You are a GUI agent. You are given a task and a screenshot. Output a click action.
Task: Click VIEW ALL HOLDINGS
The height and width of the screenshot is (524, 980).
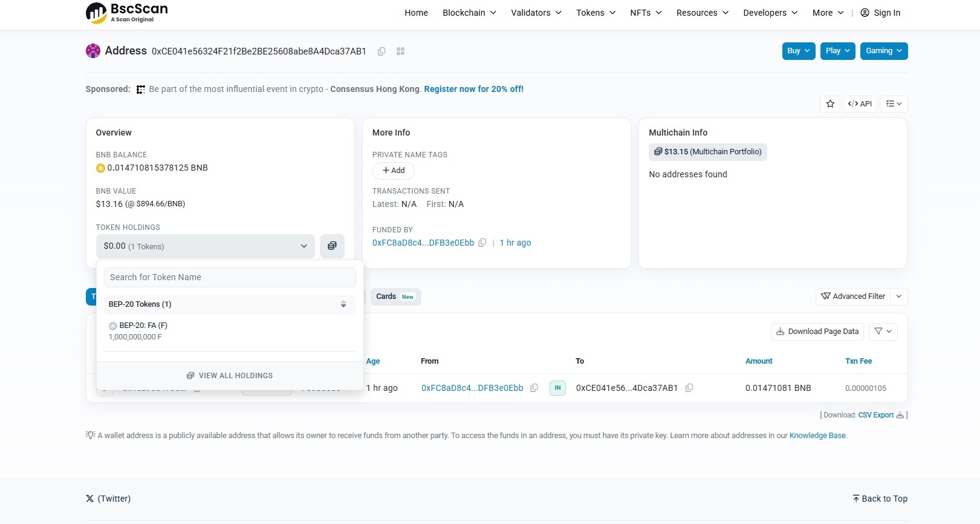tap(230, 376)
